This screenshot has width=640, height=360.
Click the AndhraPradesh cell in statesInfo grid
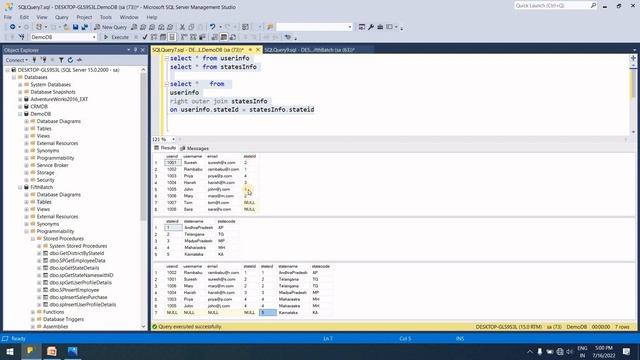point(199,228)
